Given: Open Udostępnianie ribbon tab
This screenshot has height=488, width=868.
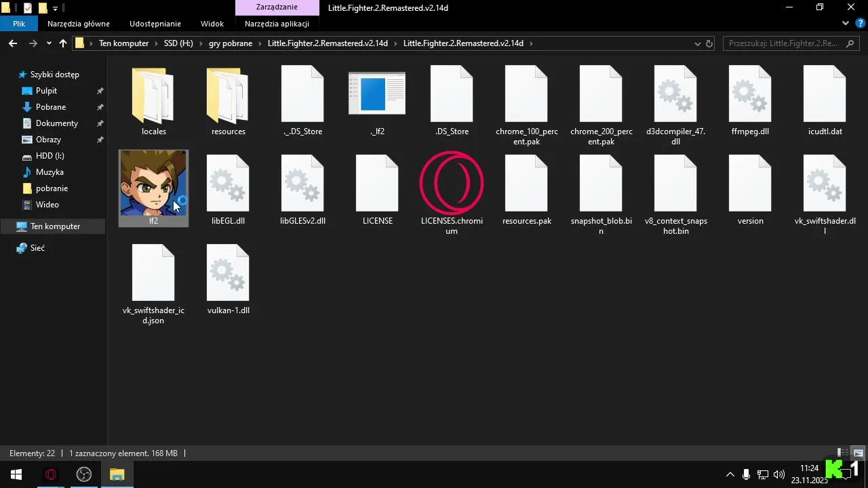Looking at the screenshot, I should 155,24.
